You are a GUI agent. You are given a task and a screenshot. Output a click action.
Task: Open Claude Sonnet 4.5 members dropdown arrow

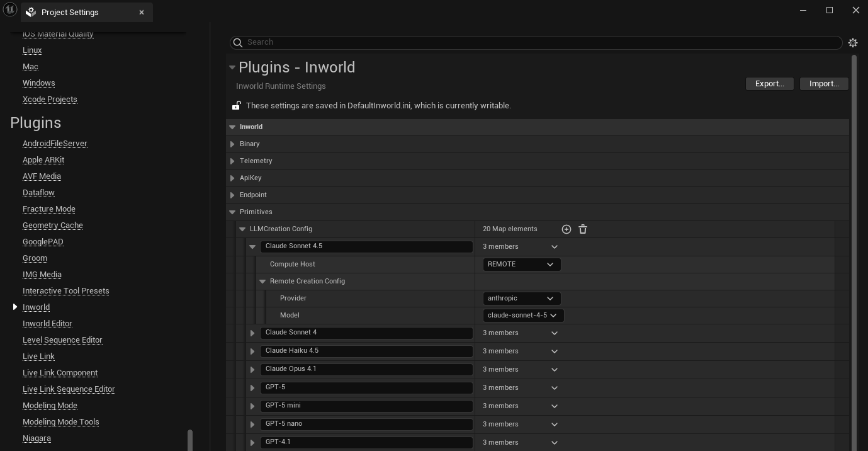tap(555, 246)
